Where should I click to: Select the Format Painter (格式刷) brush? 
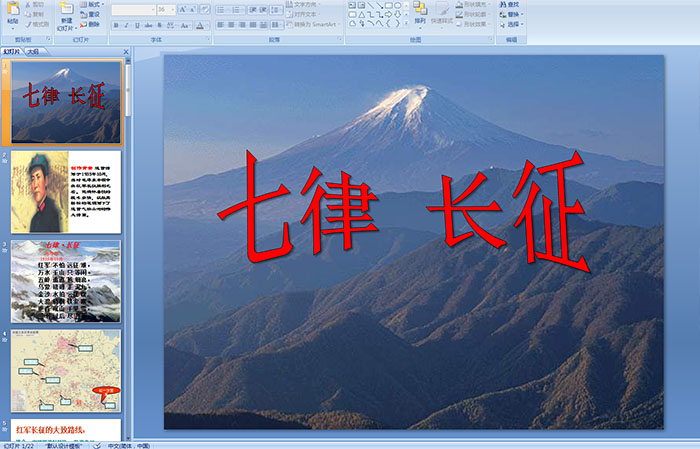click(x=37, y=24)
